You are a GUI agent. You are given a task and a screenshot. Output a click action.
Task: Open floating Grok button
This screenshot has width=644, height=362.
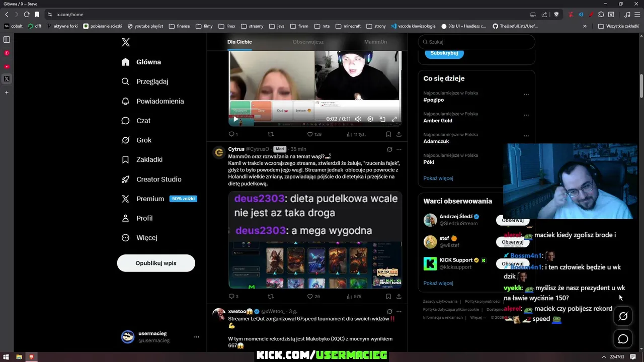pos(623,316)
